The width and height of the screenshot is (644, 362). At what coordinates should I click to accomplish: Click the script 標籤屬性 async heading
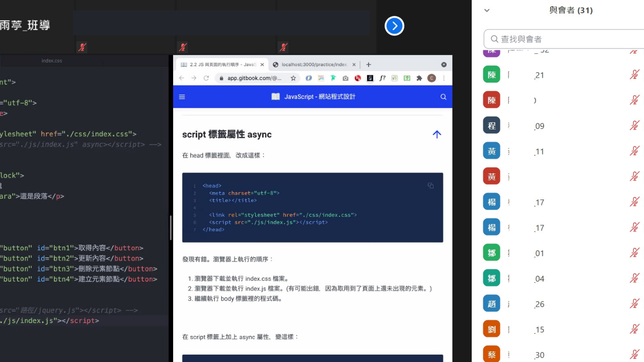227,134
